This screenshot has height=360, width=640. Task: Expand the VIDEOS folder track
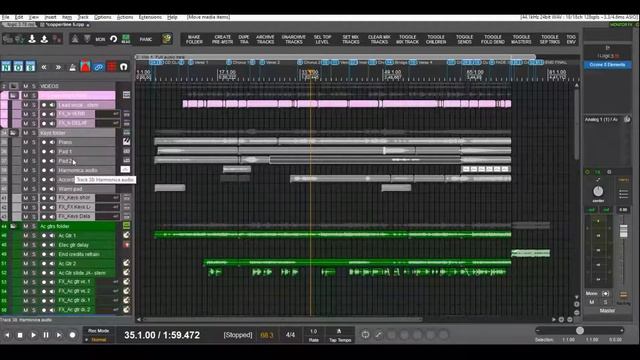pyautogui.click(x=13, y=86)
